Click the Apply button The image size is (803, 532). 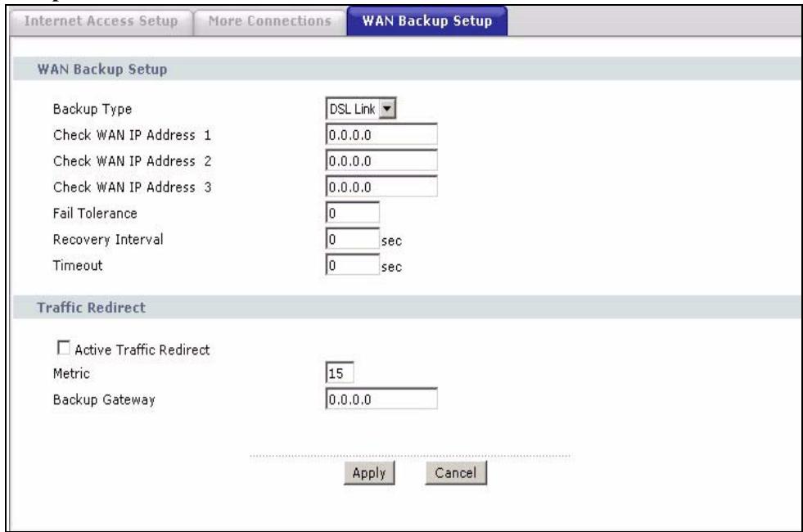coord(369,472)
